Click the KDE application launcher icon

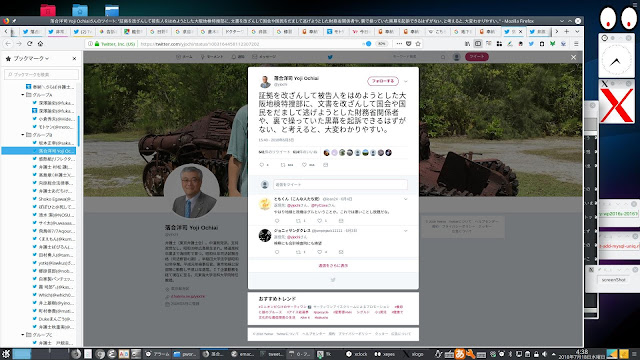(6, 354)
